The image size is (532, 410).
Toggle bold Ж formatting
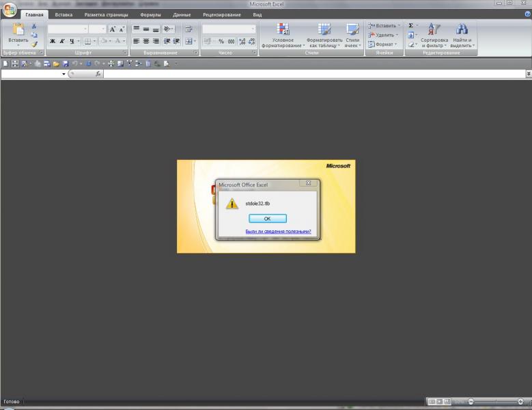[x=53, y=41]
